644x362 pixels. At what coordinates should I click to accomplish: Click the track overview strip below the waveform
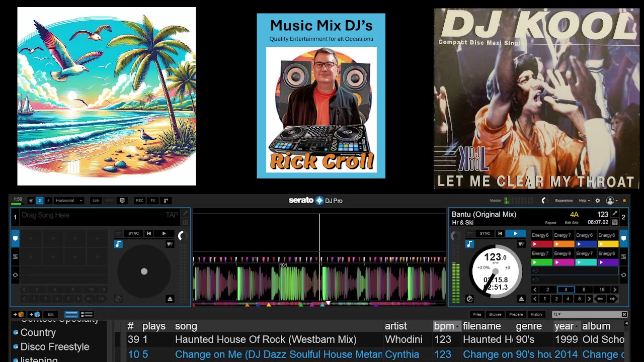pyautogui.click(x=319, y=304)
